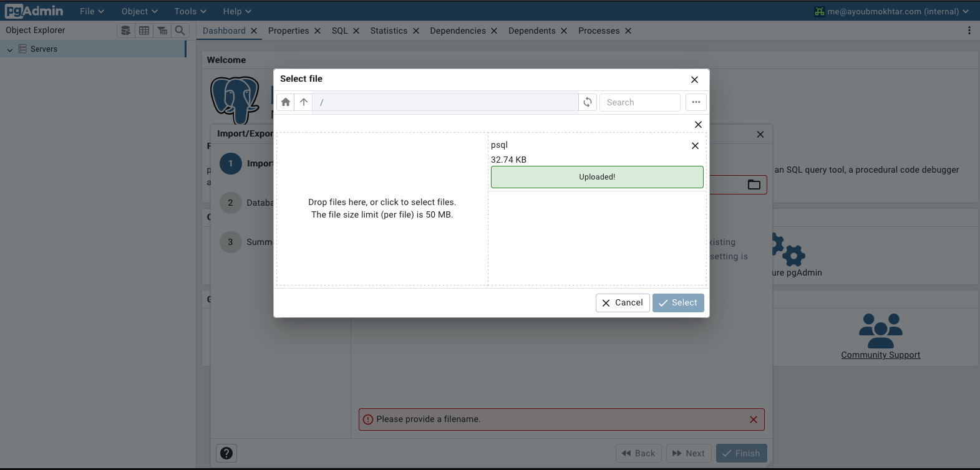Screen dimensions: 980x470
Task: Switch to the Dependencies tab
Action: [458, 31]
